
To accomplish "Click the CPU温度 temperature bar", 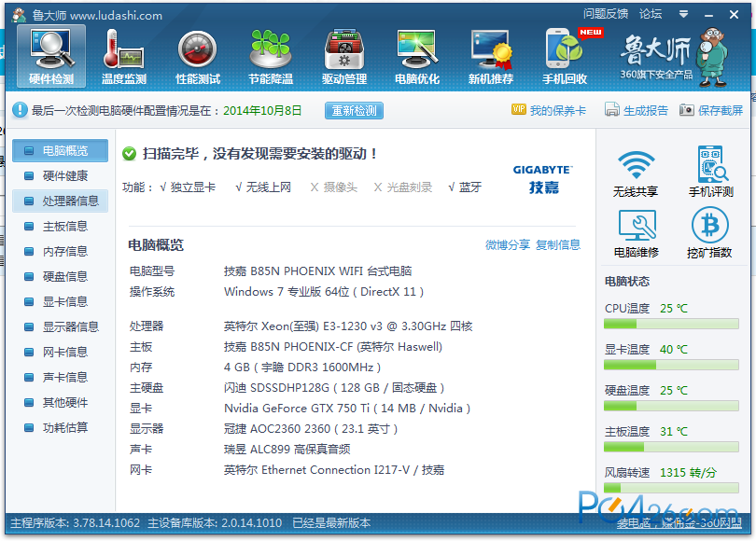I will coord(671,325).
